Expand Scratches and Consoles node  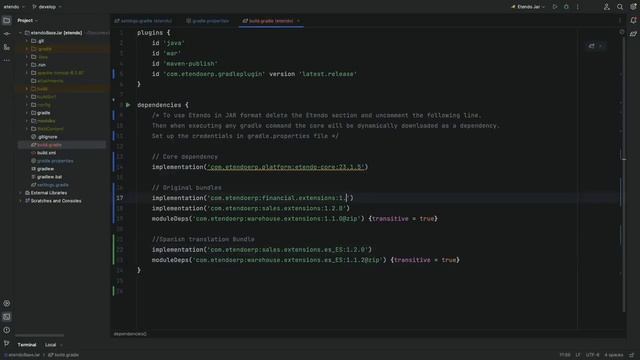click(x=20, y=201)
